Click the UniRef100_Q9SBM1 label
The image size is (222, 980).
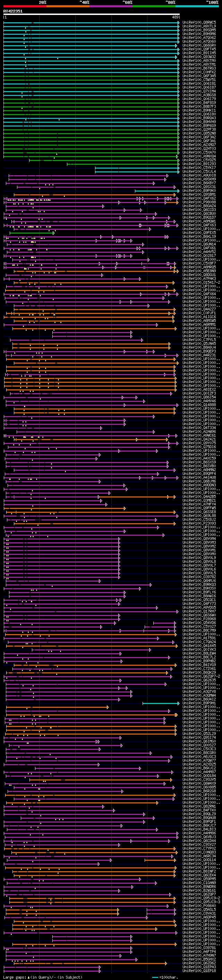pos(199,194)
